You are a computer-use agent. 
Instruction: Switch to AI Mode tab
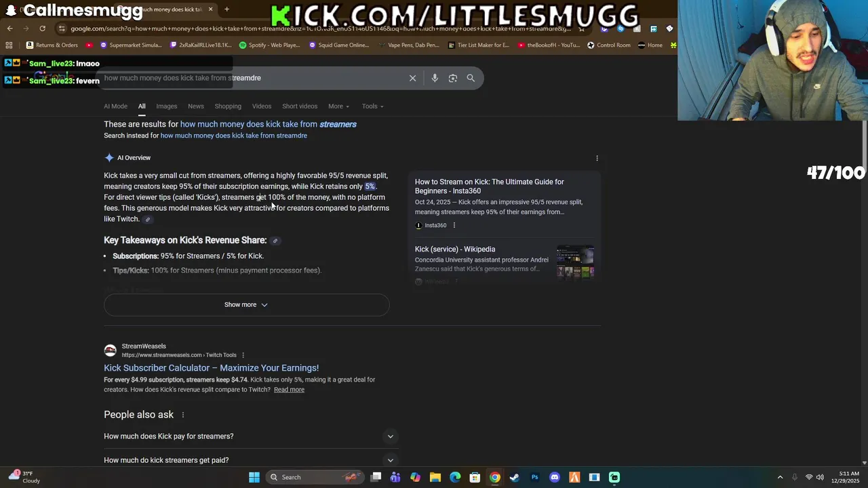click(115, 106)
